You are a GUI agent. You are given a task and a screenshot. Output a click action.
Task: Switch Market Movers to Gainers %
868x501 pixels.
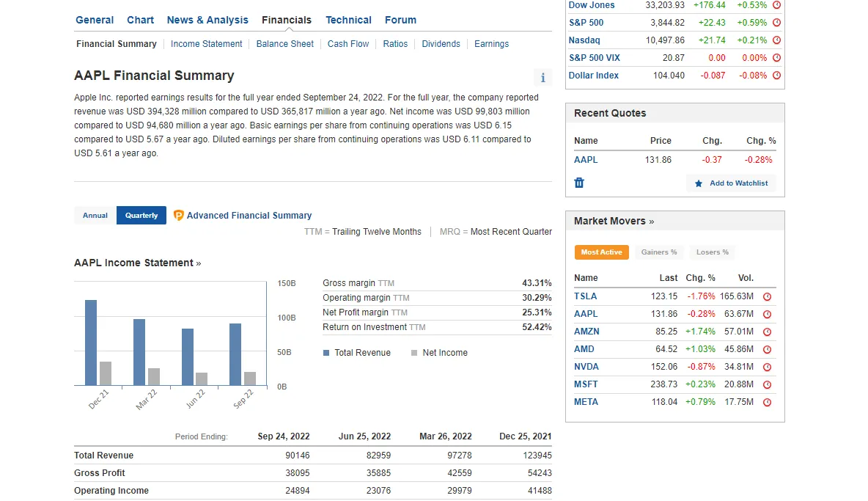point(658,252)
